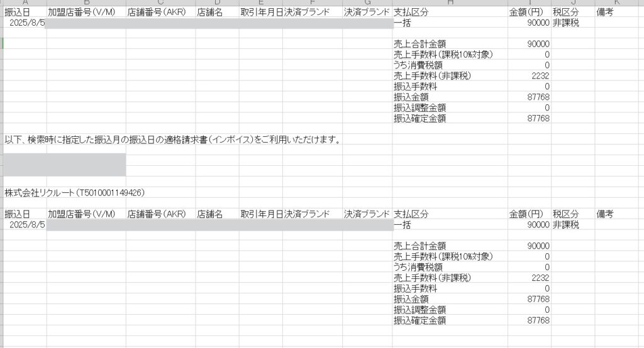The width and height of the screenshot is (644, 348).
Task: Select the column D header
Action: coord(217,3)
